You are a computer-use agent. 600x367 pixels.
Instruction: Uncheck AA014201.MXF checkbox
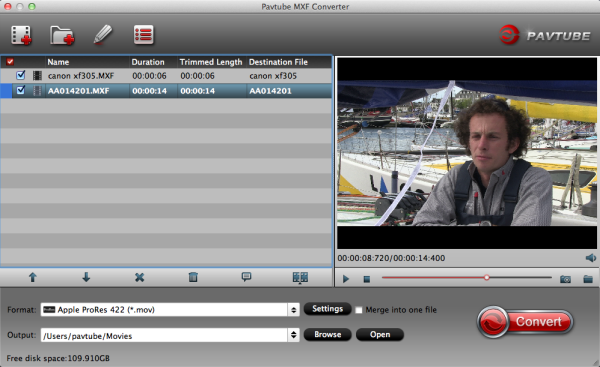21,90
